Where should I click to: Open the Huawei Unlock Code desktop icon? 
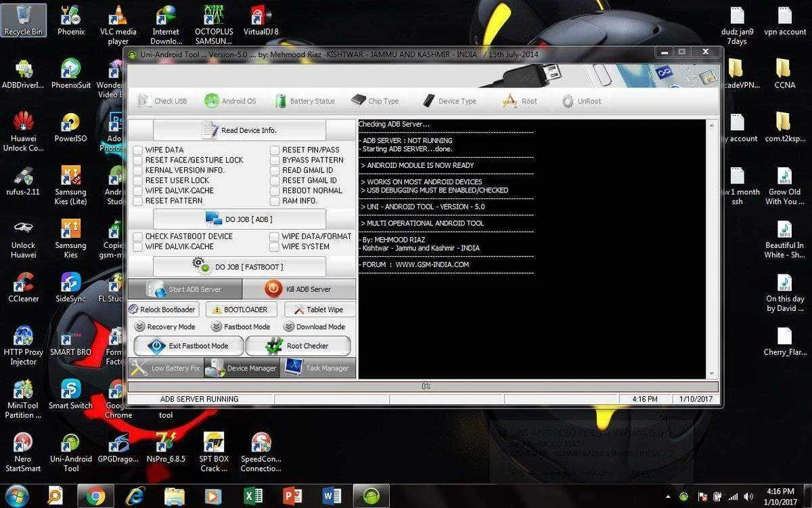click(23, 131)
